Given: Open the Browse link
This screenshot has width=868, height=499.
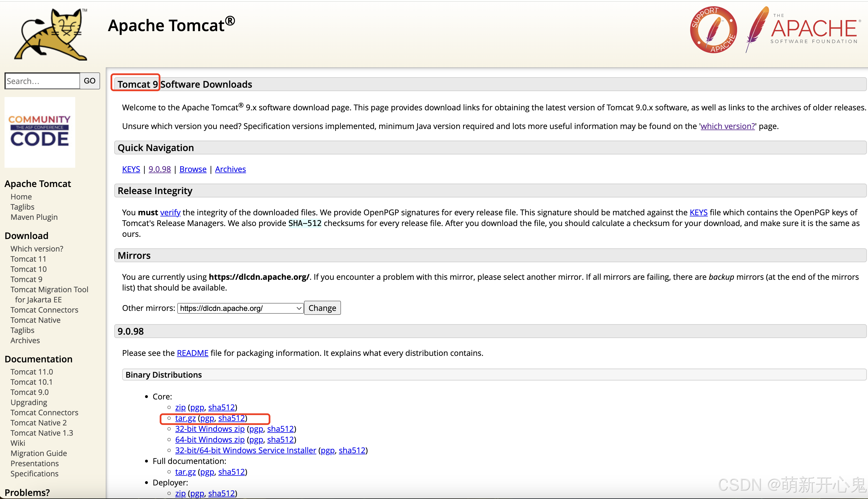Looking at the screenshot, I should click(193, 169).
